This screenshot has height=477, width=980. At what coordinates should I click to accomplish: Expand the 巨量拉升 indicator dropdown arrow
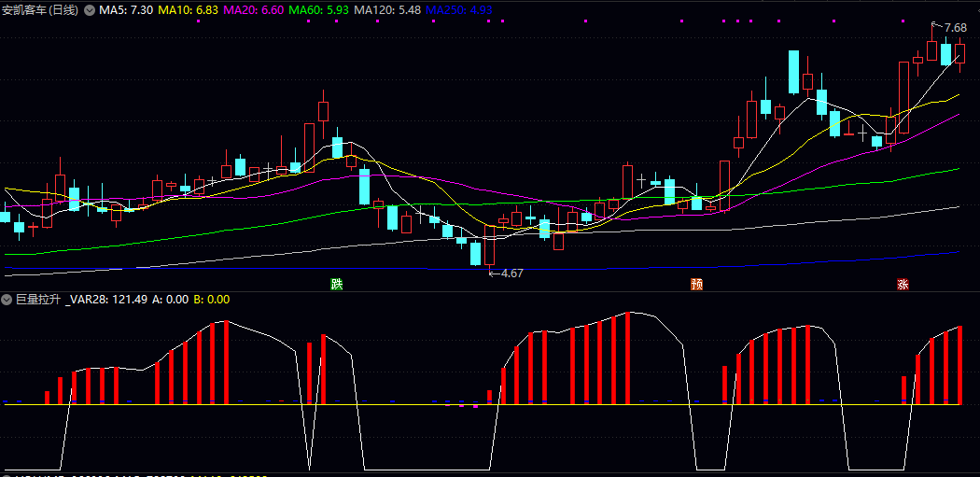pos(7,300)
